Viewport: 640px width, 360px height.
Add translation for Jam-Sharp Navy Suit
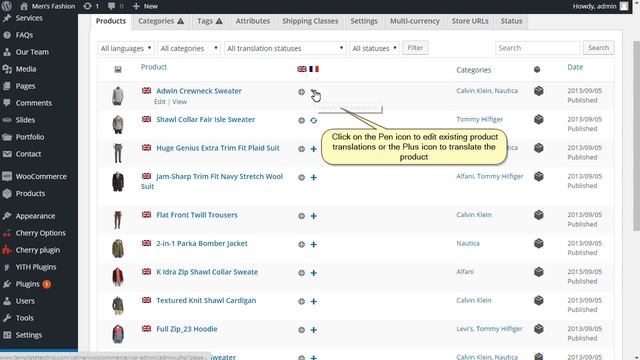313,178
